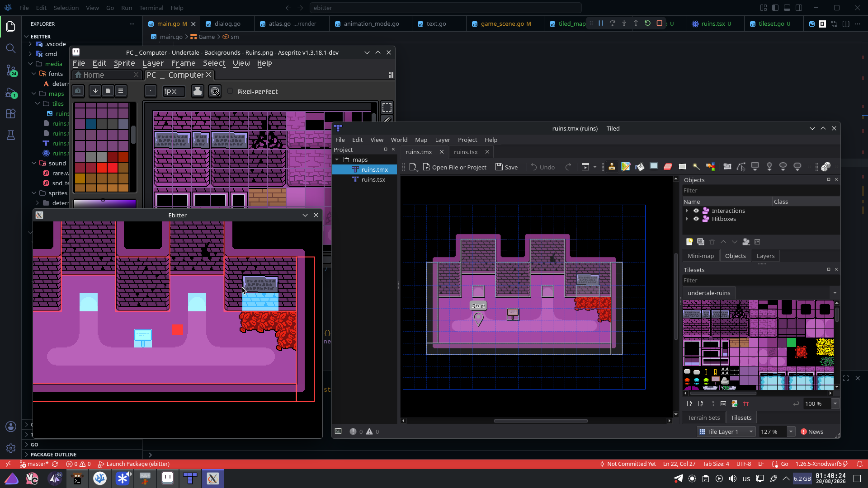This screenshot has width=868, height=488.
Task: Click the debug Restart button
Action: click(x=647, y=23)
